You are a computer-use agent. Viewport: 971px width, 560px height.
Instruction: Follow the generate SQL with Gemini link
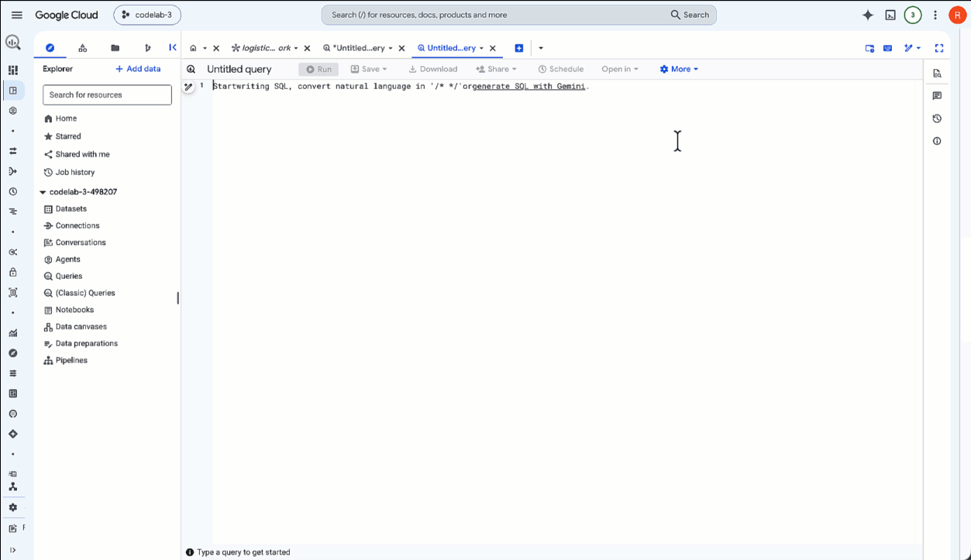coord(529,86)
